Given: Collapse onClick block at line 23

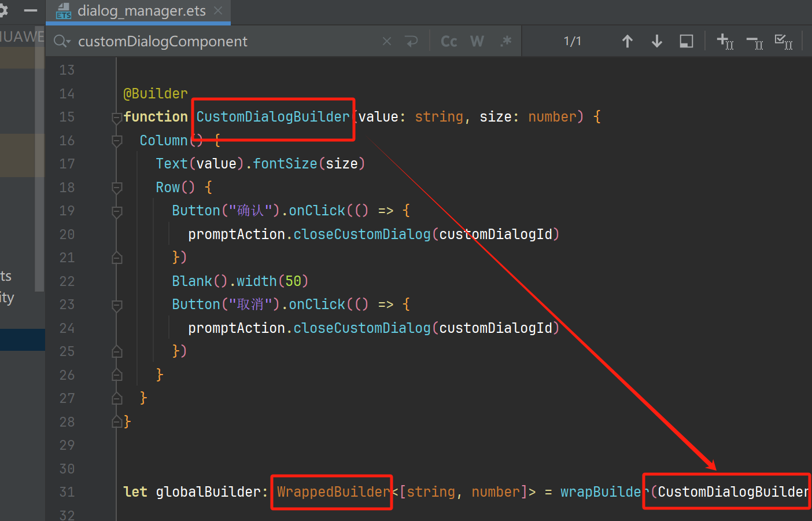Looking at the screenshot, I should click(117, 305).
